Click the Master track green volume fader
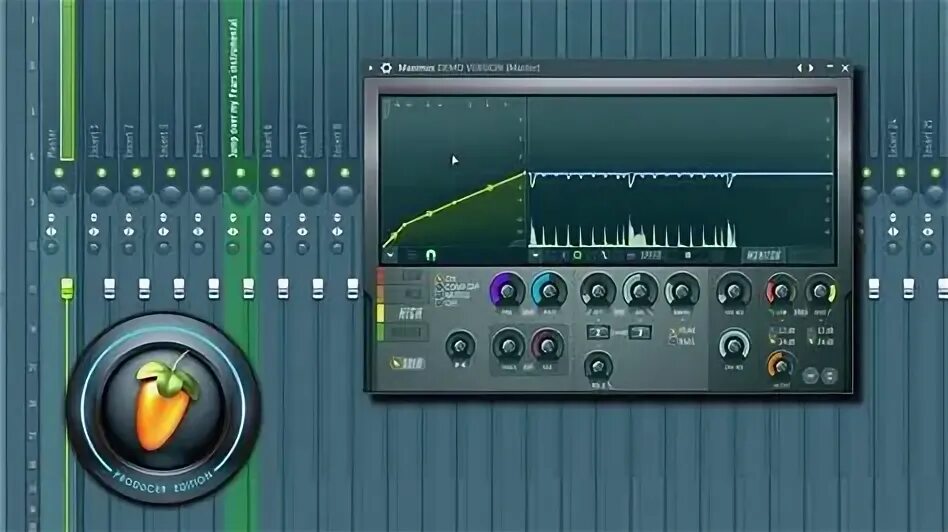948x532 pixels. tap(67, 288)
